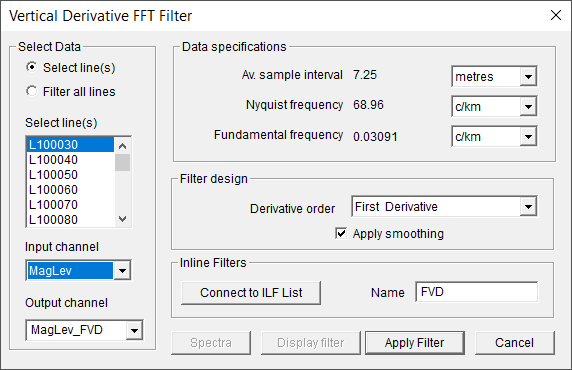Click the line list scroll up arrow
The width and height of the screenshot is (572, 370).
[x=123, y=146]
